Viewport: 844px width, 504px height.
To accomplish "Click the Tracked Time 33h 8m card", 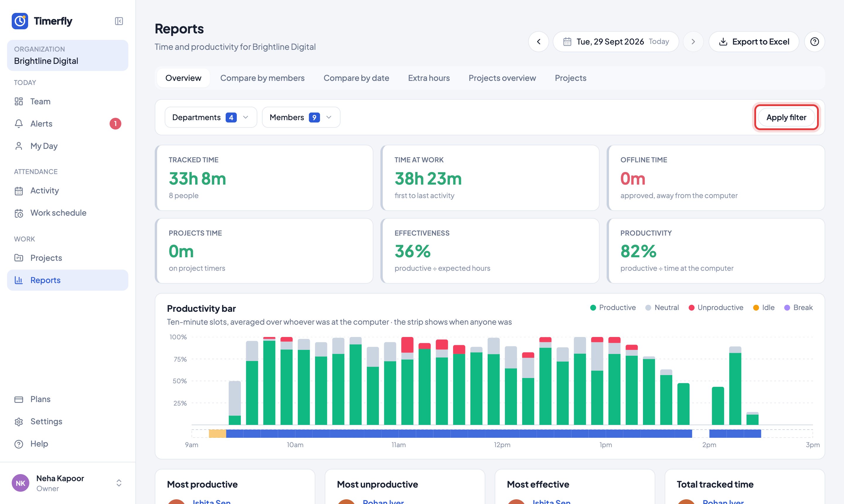I will pyautogui.click(x=264, y=178).
